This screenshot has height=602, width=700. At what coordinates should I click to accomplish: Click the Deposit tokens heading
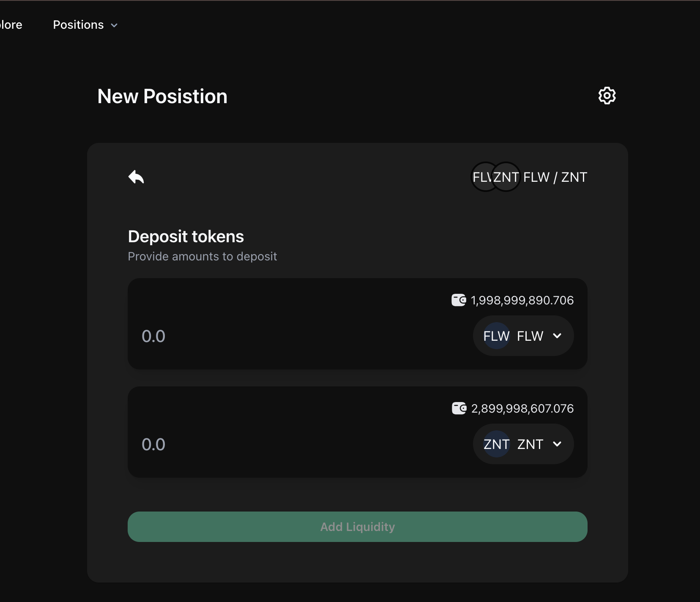coord(186,237)
